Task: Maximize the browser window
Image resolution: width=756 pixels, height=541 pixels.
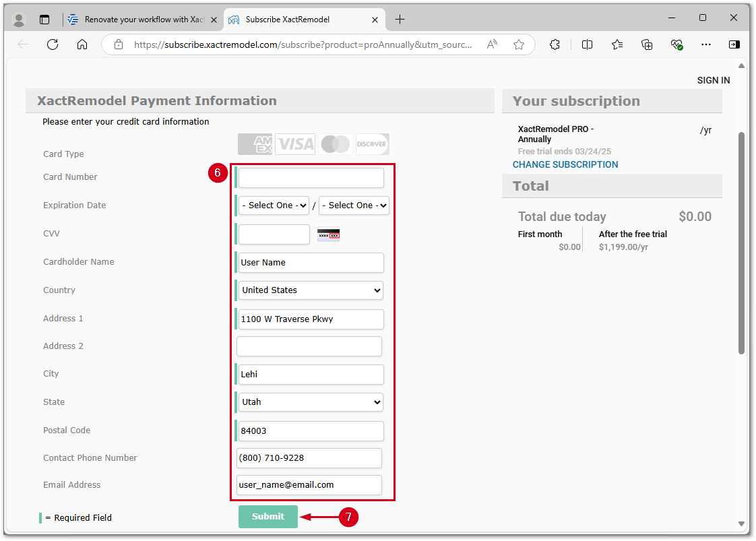Action: 703,18
